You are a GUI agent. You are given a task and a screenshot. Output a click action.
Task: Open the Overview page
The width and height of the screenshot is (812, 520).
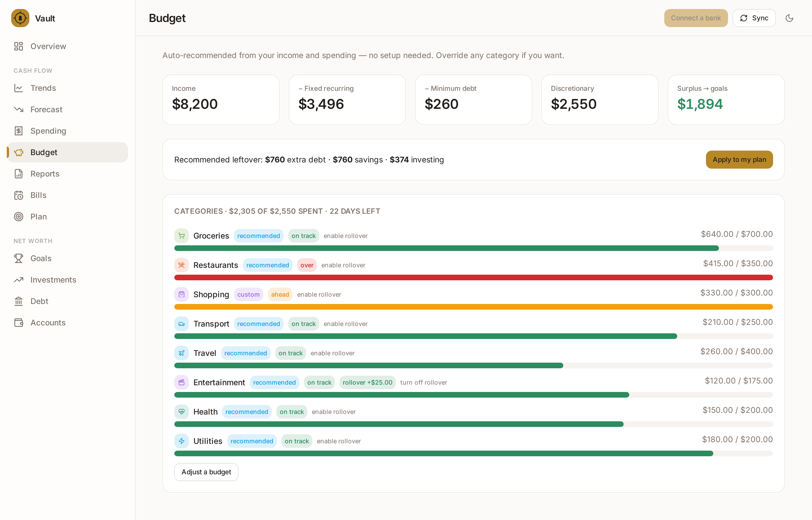pos(68,46)
